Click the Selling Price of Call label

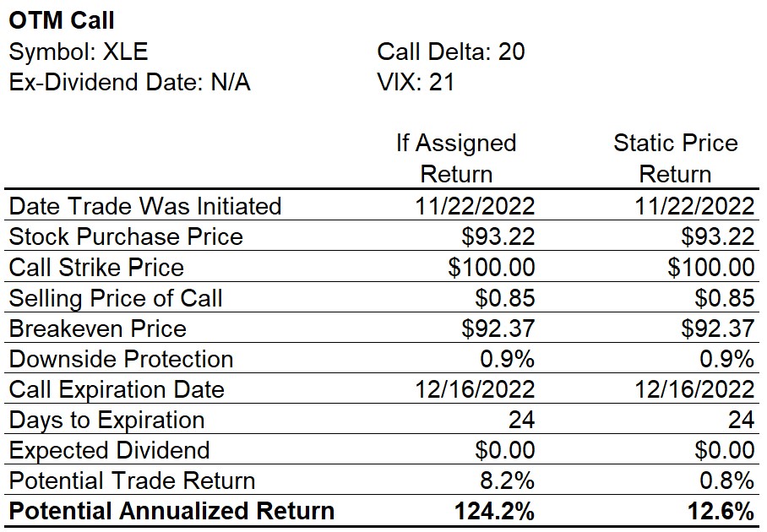116,298
